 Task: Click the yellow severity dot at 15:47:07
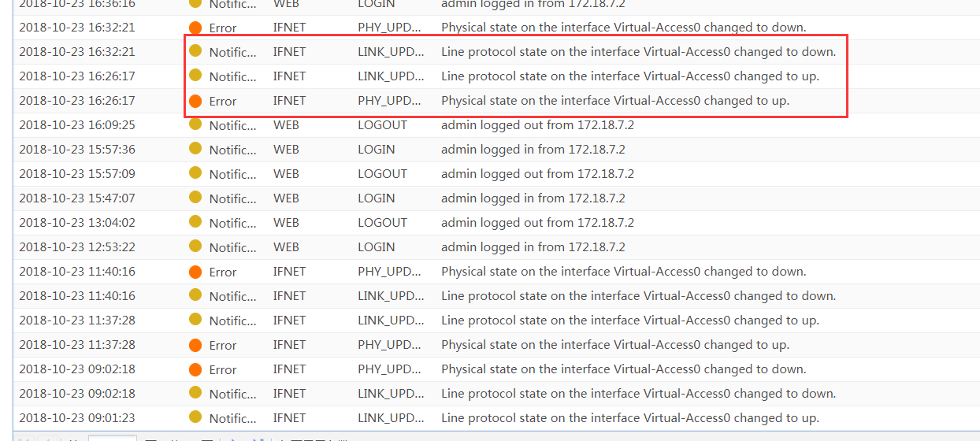click(195, 198)
